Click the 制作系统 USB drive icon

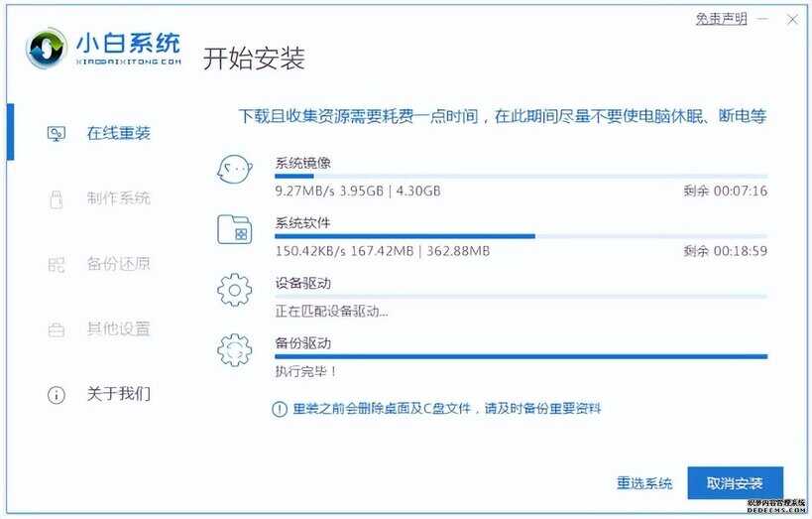[56, 199]
